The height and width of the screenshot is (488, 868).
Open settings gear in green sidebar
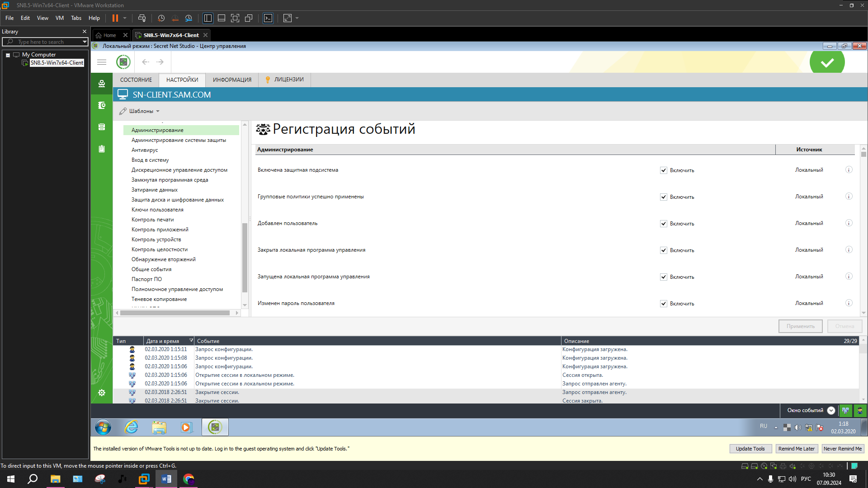coord(102,393)
